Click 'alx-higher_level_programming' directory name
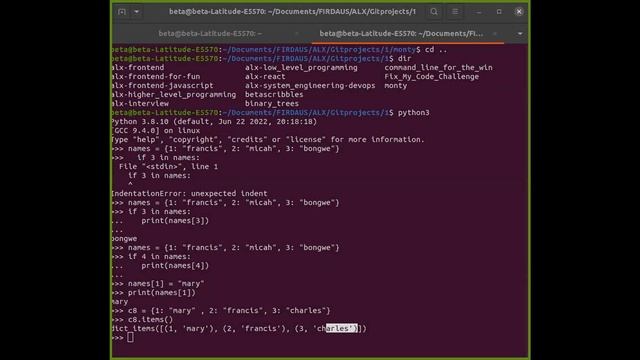 (173, 95)
